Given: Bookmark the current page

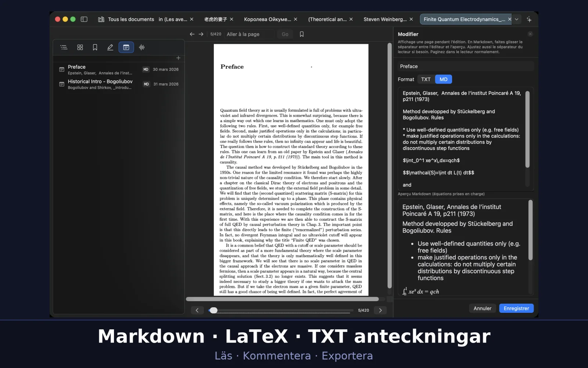Looking at the screenshot, I should click(x=302, y=34).
